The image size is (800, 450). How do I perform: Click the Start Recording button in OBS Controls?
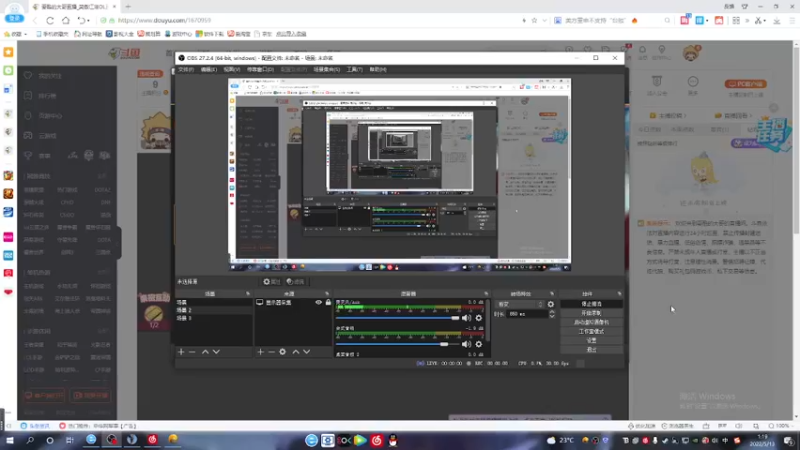[x=591, y=313]
